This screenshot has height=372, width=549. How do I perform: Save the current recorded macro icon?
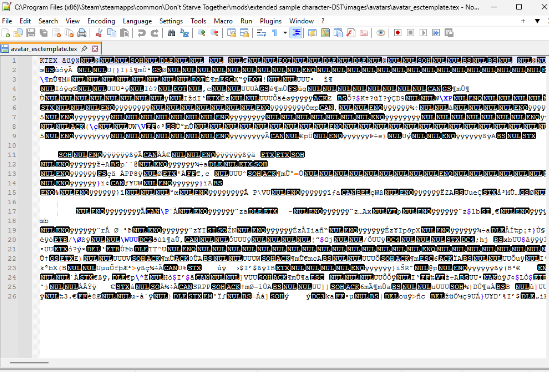tap(449, 33)
